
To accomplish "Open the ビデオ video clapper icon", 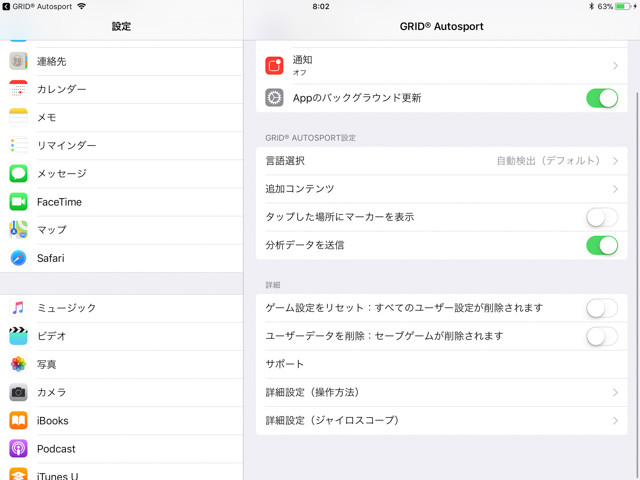I will point(18,336).
